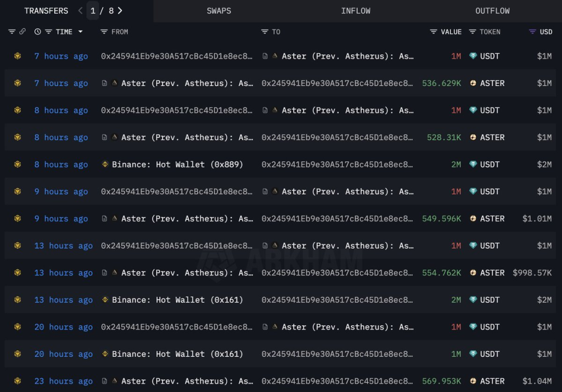Open the OUTFLOW tab
This screenshot has height=392, width=562.
click(492, 10)
